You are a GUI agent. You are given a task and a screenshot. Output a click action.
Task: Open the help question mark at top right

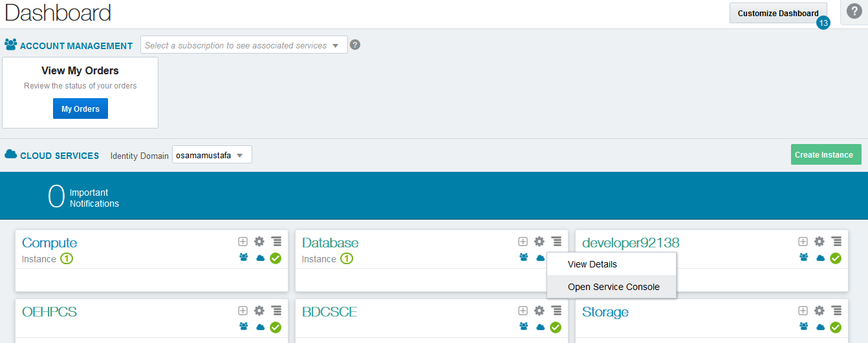(854, 12)
